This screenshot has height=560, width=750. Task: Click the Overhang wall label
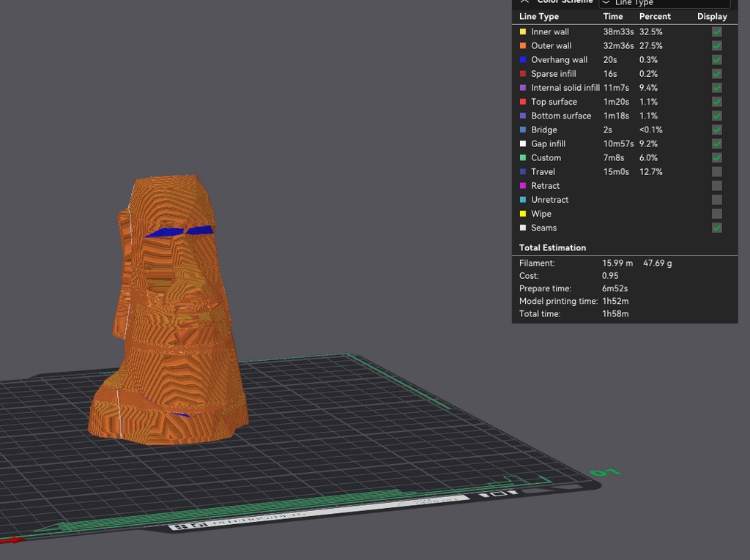point(559,60)
